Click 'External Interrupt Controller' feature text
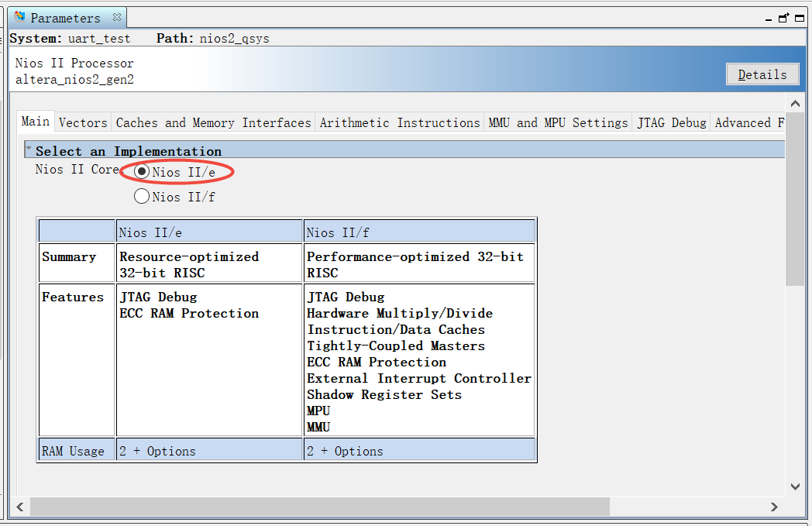This screenshot has width=812, height=526. (419, 379)
